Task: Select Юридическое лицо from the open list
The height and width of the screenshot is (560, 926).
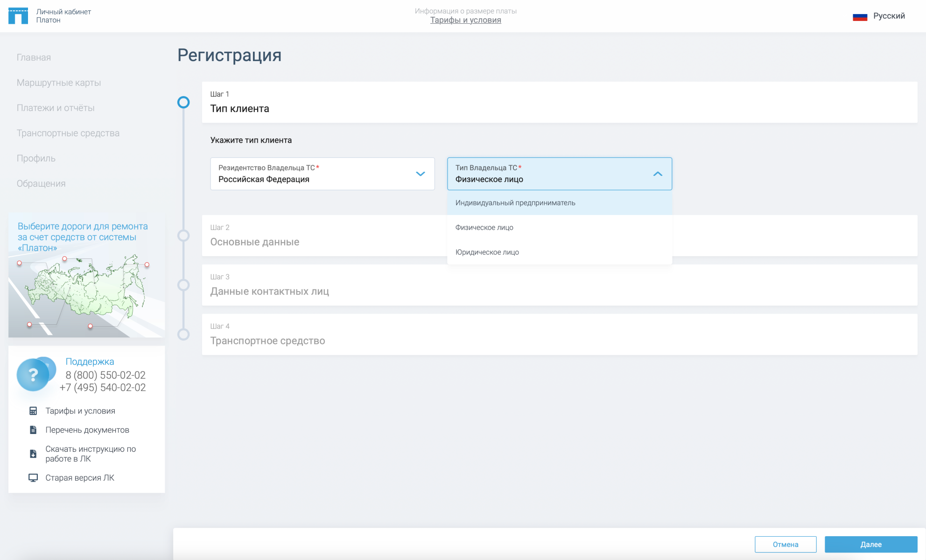Action: [x=487, y=252]
